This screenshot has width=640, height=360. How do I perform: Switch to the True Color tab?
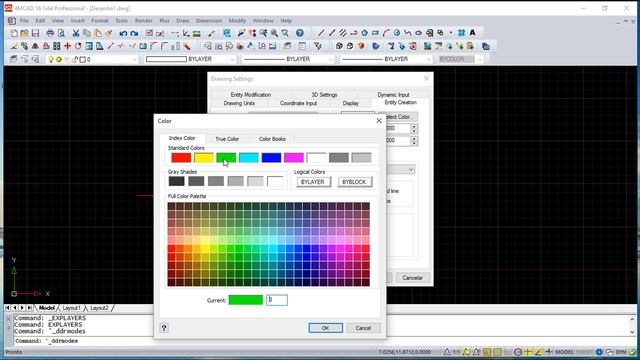coord(227,139)
